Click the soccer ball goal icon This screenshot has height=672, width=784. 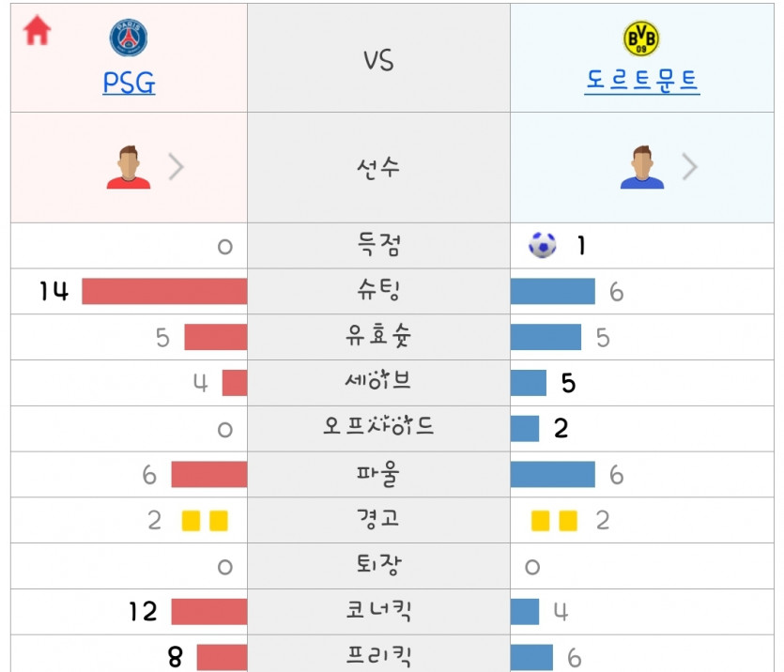coord(543,245)
